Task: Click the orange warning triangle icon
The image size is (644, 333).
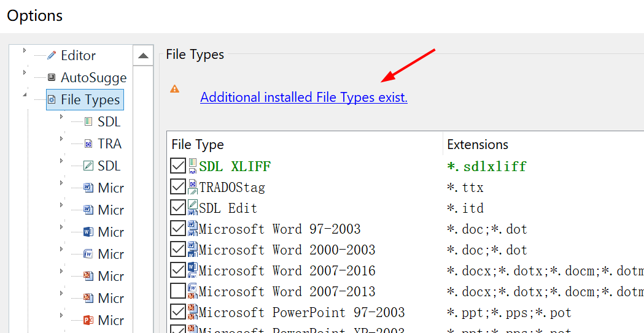Action: (x=174, y=88)
